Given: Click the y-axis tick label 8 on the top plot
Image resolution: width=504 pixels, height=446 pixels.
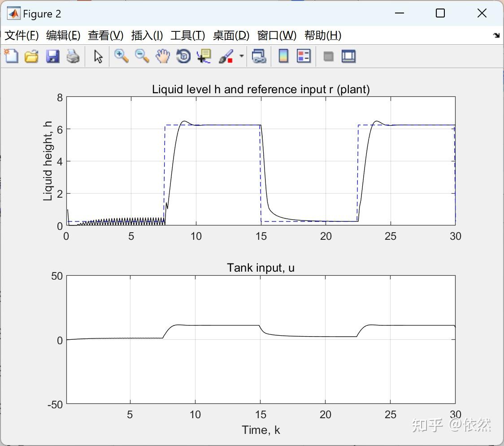Looking at the screenshot, I should click(60, 97).
